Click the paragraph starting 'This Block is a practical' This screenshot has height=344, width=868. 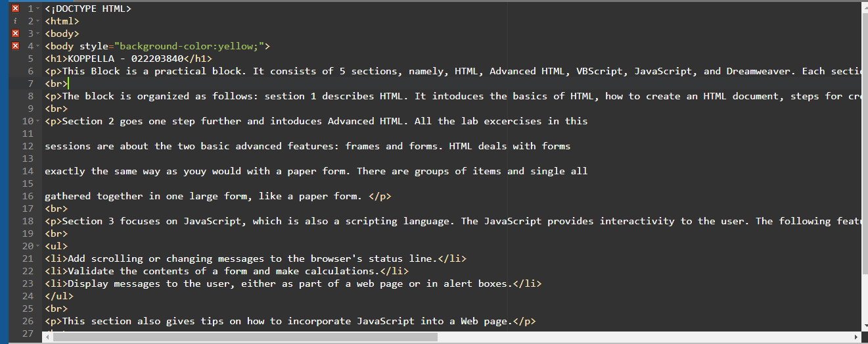[453, 71]
